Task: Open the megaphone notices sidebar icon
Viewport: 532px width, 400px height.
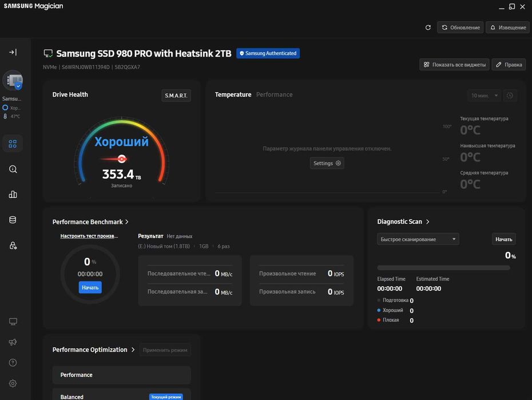Action: tap(13, 342)
